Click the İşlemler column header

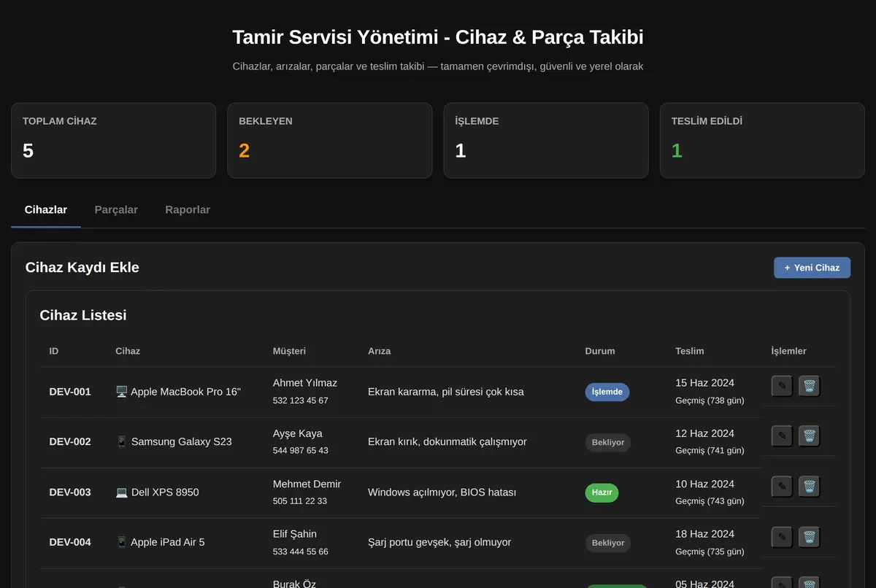788,351
